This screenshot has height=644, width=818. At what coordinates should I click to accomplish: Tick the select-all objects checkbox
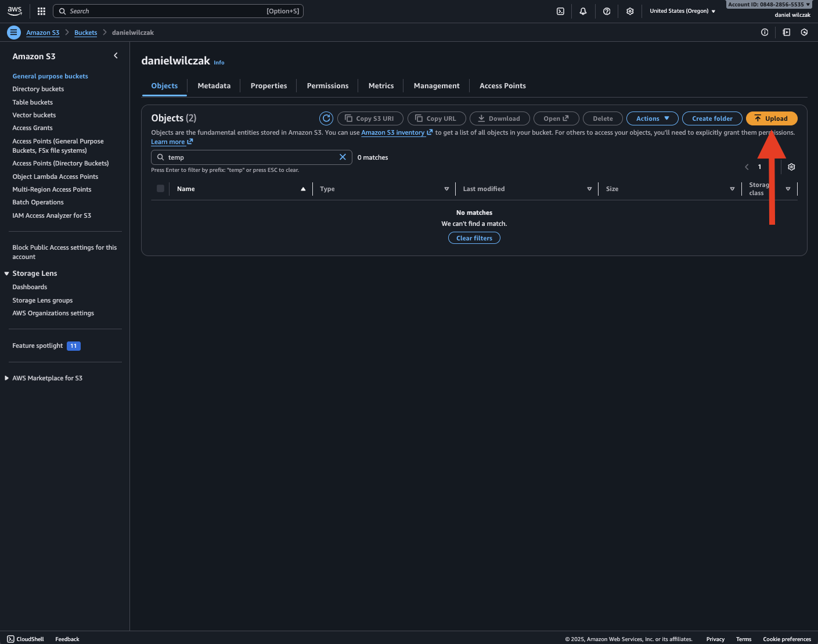160,189
